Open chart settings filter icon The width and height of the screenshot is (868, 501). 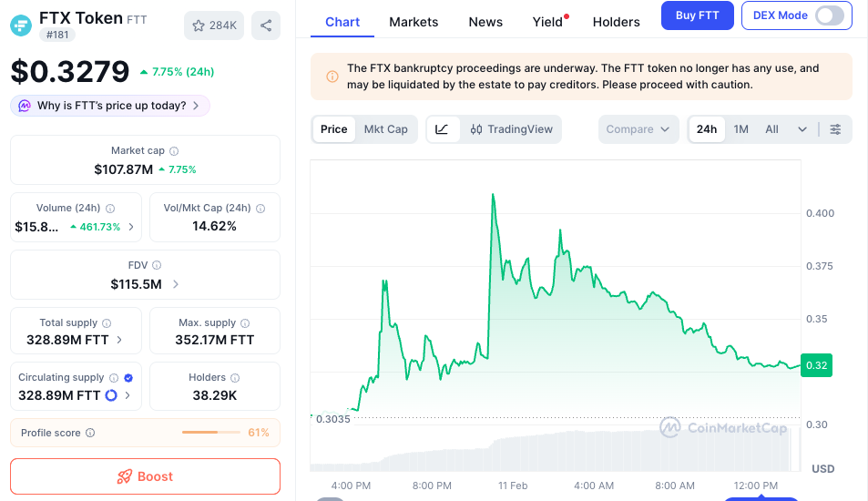point(835,129)
